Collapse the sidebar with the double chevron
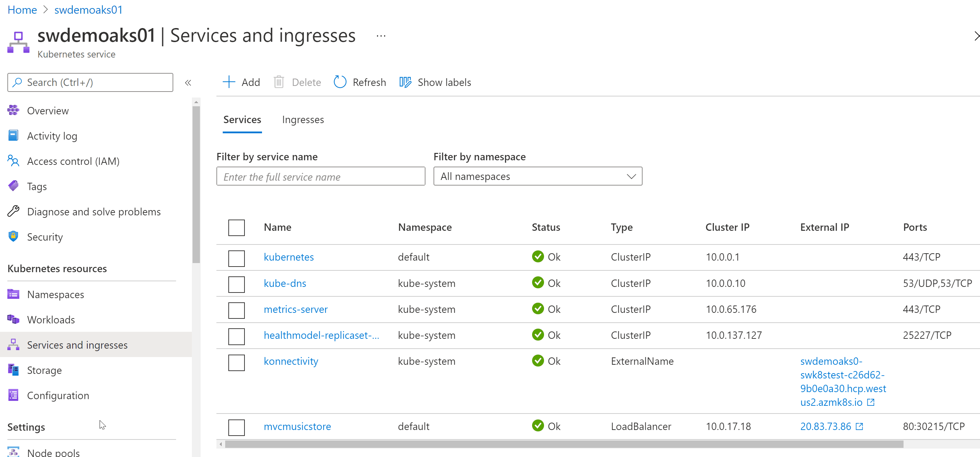This screenshot has width=980, height=457. pos(188,82)
